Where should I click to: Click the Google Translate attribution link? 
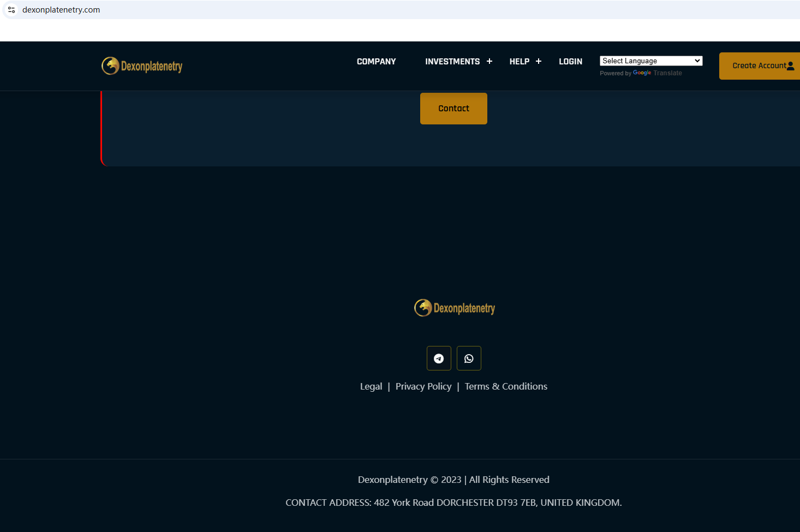tap(658, 73)
